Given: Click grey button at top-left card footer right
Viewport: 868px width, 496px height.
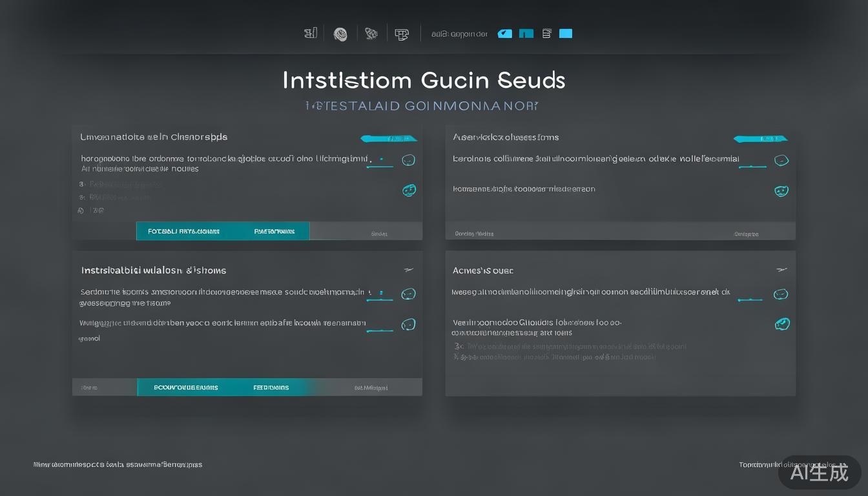Looking at the screenshot, I should click(x=379, y=234).
